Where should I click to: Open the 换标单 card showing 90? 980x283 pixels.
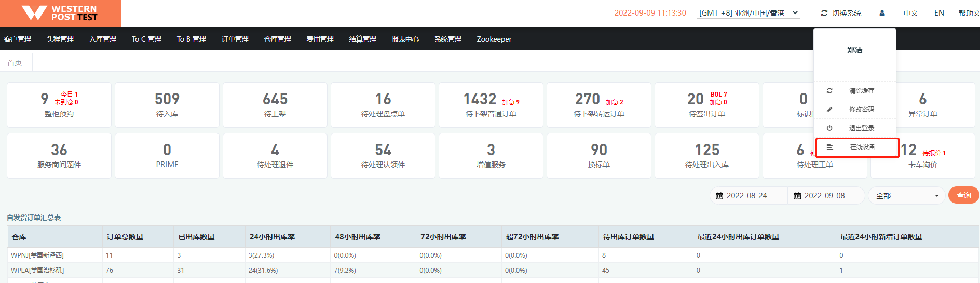[599, 155]
